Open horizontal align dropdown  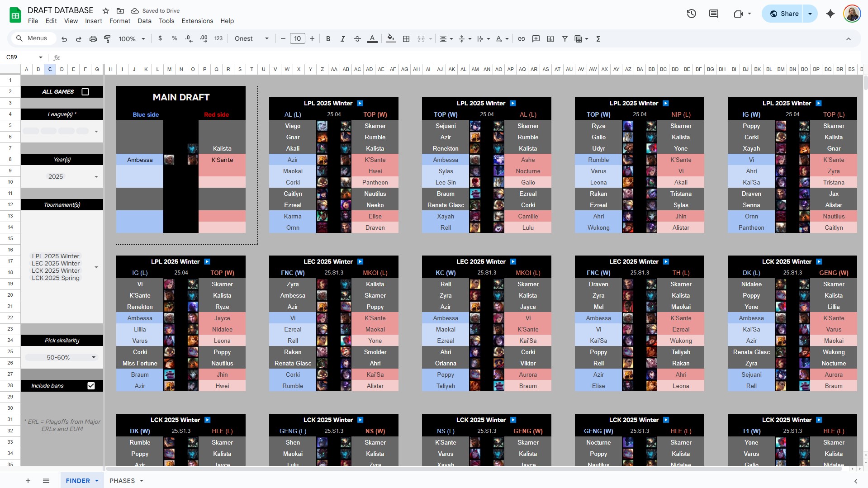pos(446,39)
